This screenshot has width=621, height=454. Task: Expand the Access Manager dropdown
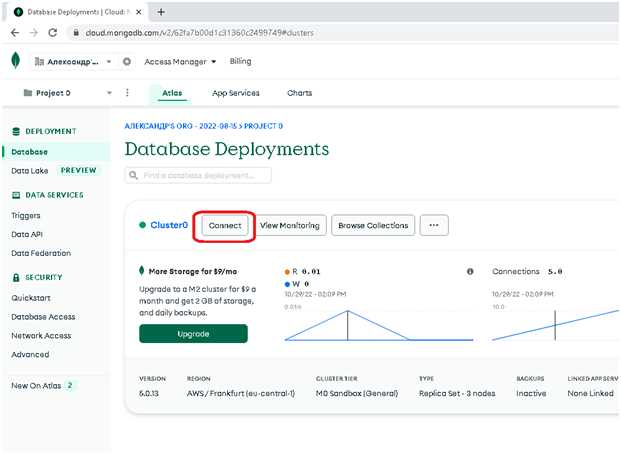(214, 62)
